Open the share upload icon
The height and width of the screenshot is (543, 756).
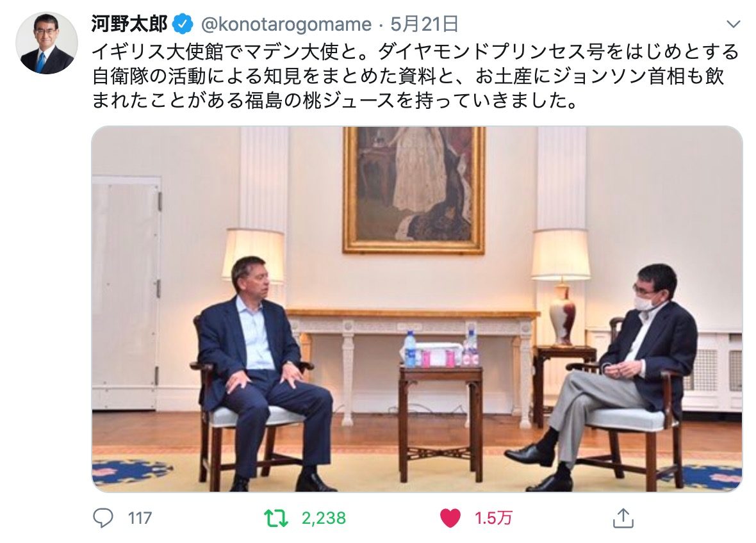coord(623,518)
